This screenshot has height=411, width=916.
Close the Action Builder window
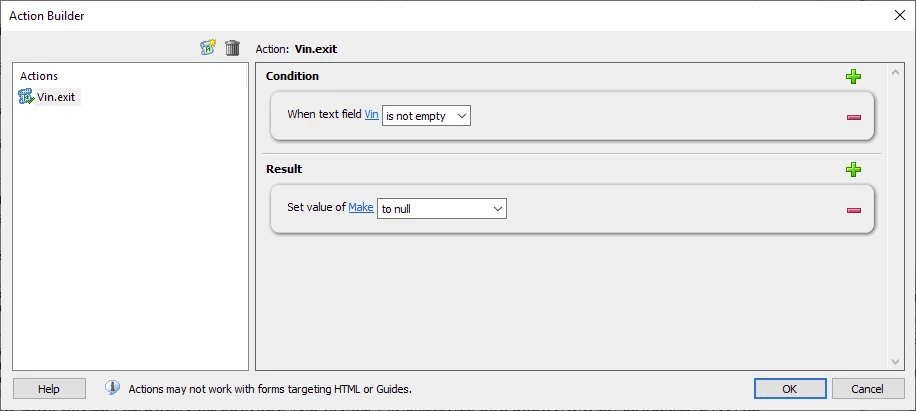click(x=900, y=16)
